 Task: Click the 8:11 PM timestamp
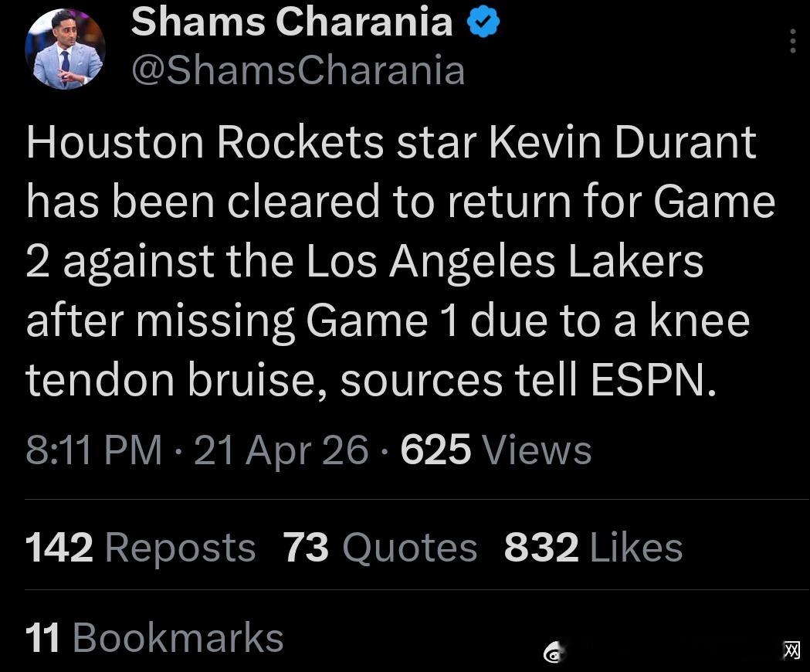click(x=93, y=450)
